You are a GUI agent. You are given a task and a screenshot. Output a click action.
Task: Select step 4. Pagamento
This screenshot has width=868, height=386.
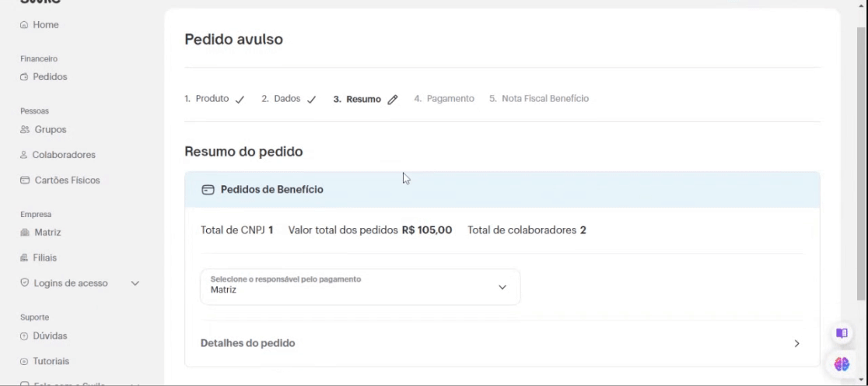pyautogui.click(x=444, y=99)
